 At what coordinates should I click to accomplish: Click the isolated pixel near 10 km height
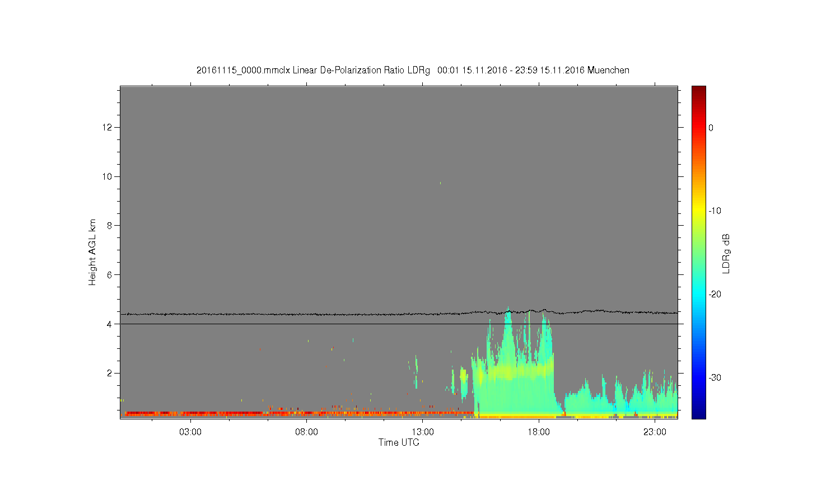tap(440, 183)
